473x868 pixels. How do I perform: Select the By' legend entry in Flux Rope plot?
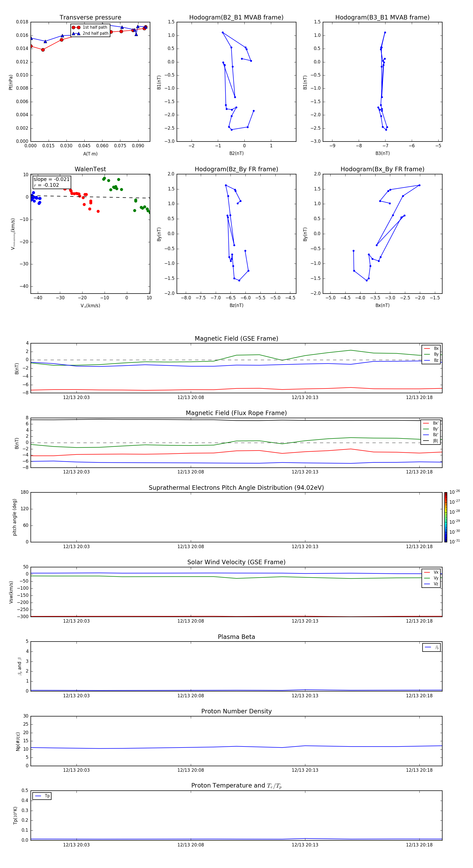pos(431,429)
